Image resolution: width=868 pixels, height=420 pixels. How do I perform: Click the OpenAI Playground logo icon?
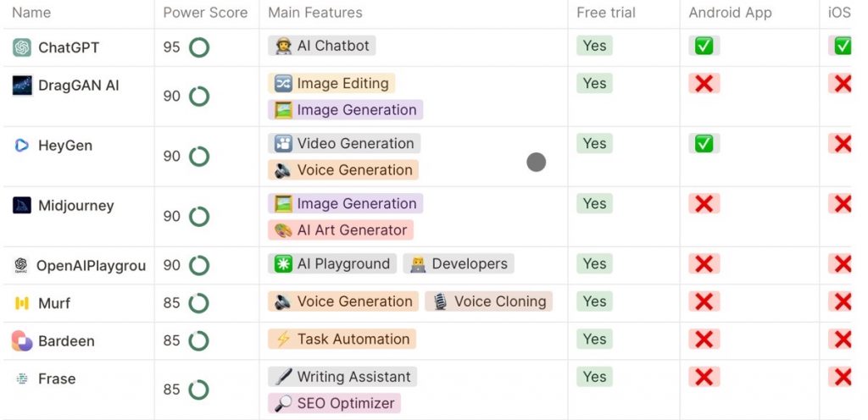(21, 266)
